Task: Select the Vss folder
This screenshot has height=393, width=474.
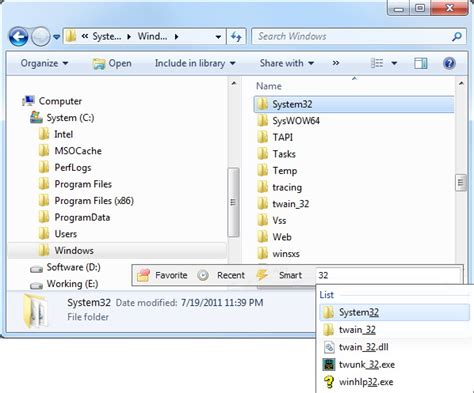Action: pyautogui.click(x=272, y=221)
